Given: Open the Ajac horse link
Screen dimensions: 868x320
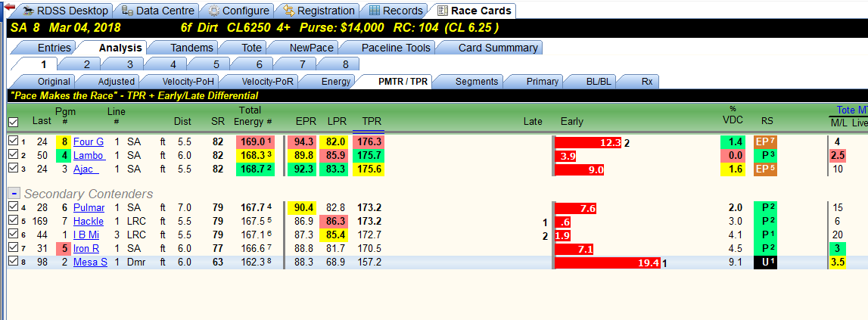Looking at the screenshot, I should (x=86, y=169).
